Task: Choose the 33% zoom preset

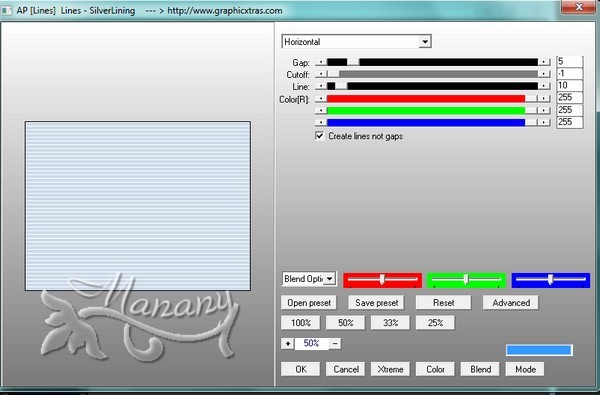Action: click(x=390, y=323)
